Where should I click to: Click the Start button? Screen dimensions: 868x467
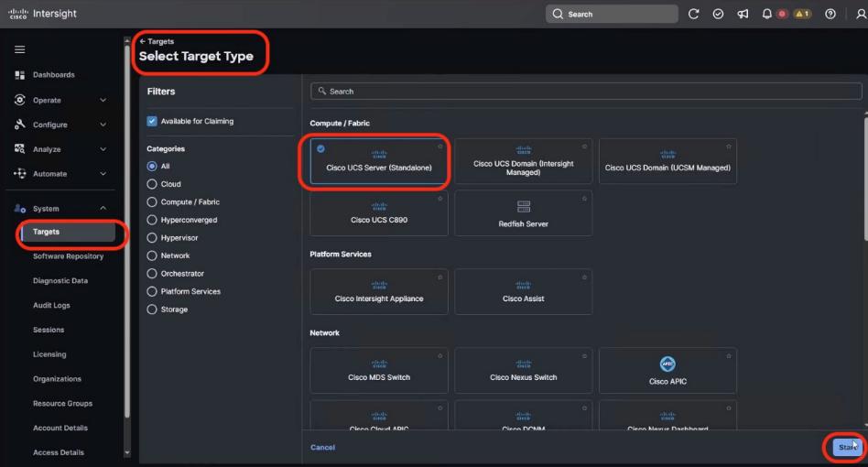848,447
